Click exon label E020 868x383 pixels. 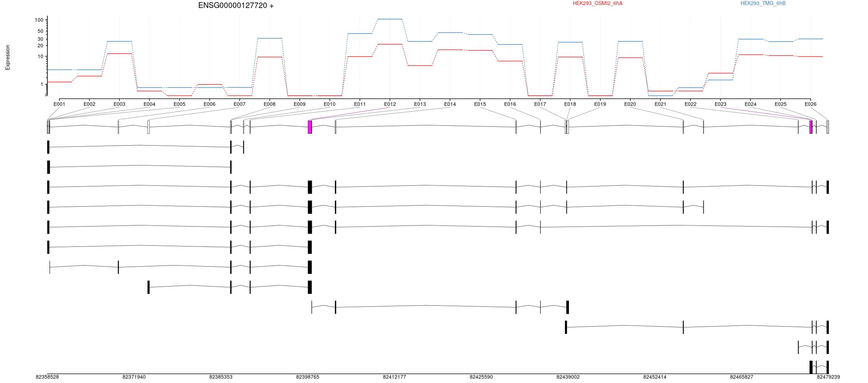[x=630, y=104]
